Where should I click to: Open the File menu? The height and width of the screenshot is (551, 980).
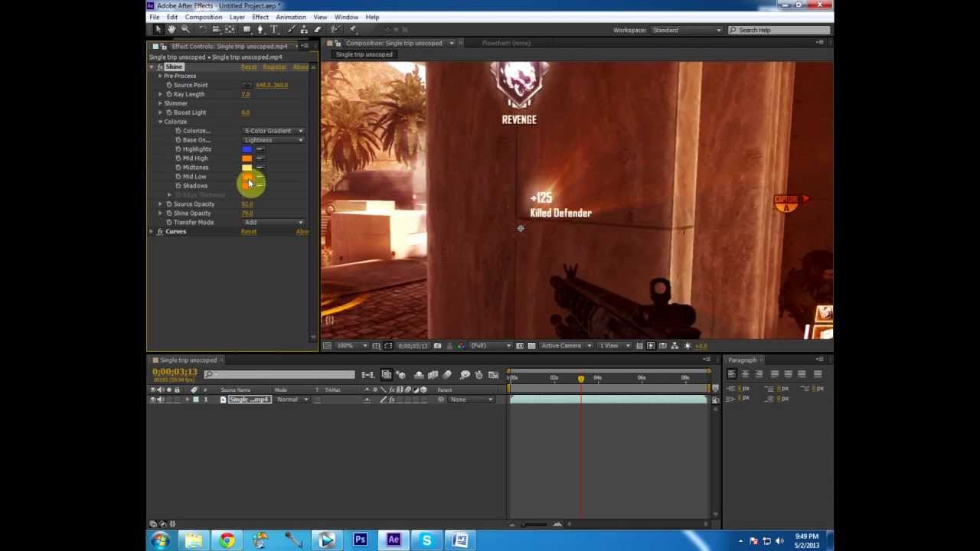(x=155, y=17)
